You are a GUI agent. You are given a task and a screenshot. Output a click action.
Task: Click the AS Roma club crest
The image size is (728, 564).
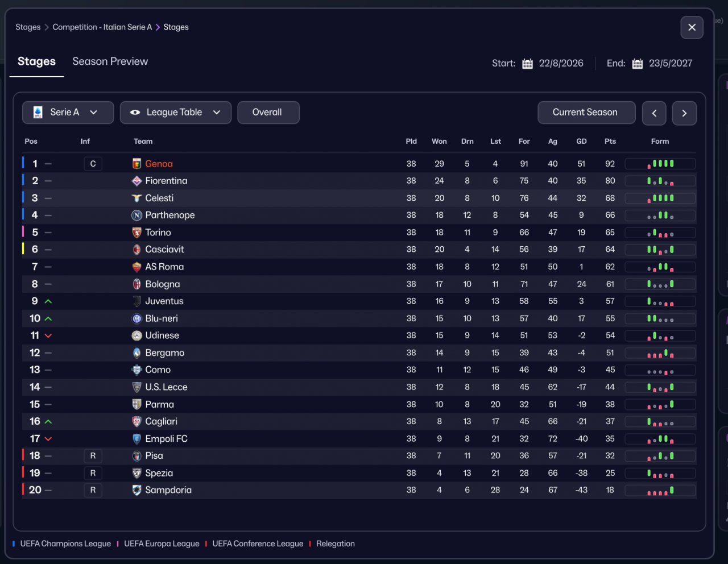coord(136,267)
